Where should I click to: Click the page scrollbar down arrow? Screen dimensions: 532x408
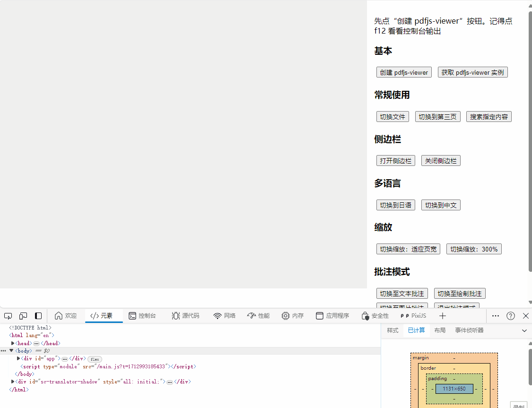pyautogui.click(x=530, y=302)
